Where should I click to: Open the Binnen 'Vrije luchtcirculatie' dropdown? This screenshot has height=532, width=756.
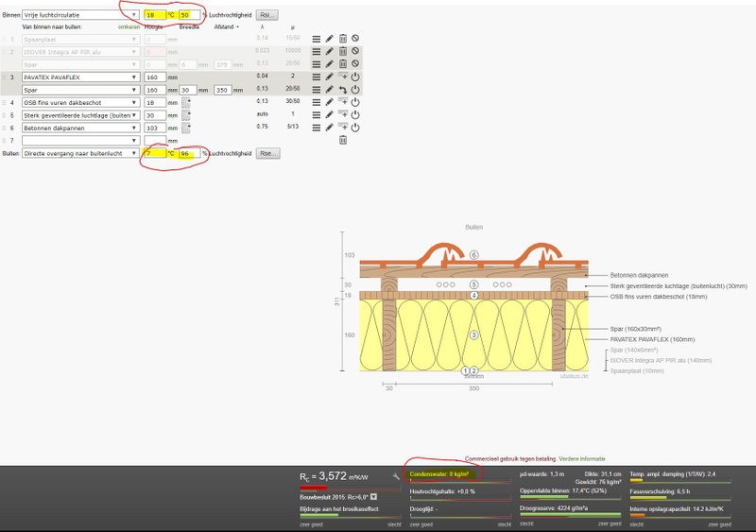point(81,15)
